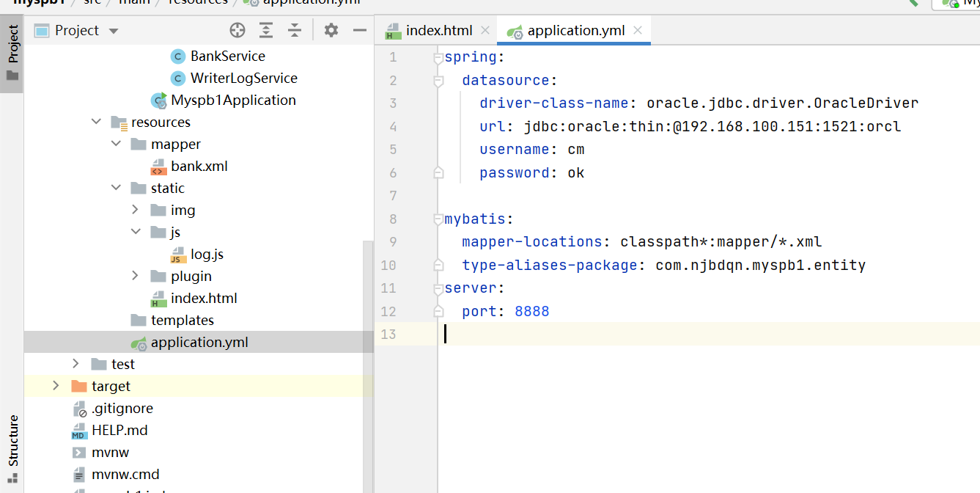Click the index.html file icon in tree
980x493 pixels.
point(158,299)
